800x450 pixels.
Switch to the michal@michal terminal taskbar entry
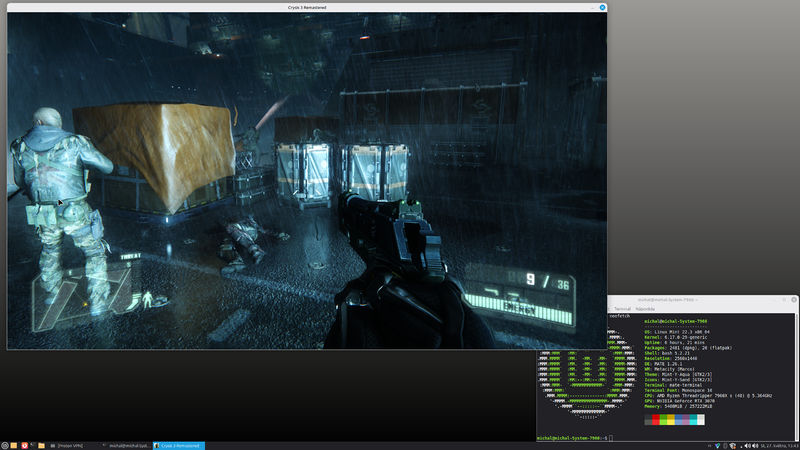(x=126, y=446)
